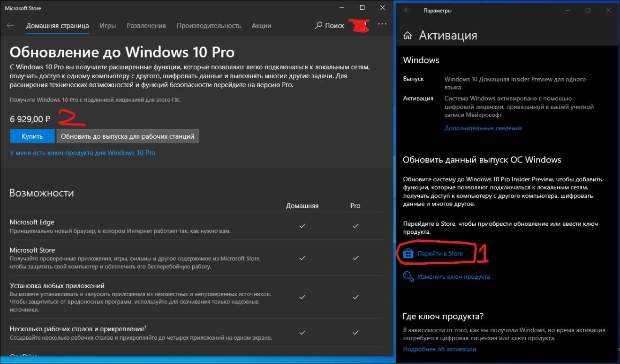Open Microsoft Store search
Viewport: 620px width, 364px height.
330,25
